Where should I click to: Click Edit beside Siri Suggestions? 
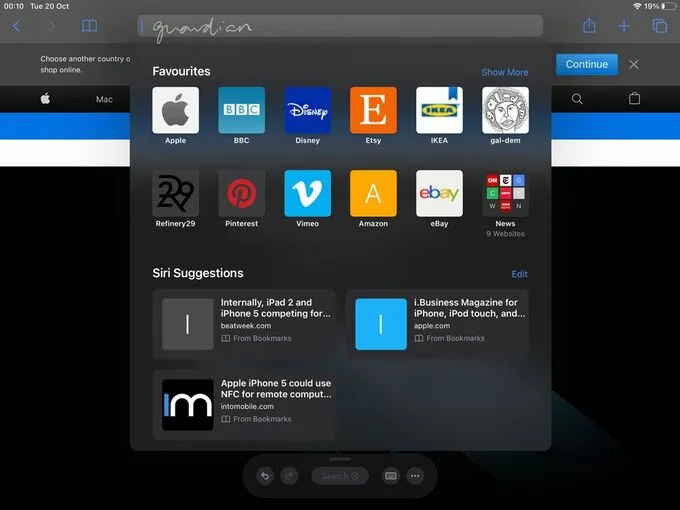(520, 274)
